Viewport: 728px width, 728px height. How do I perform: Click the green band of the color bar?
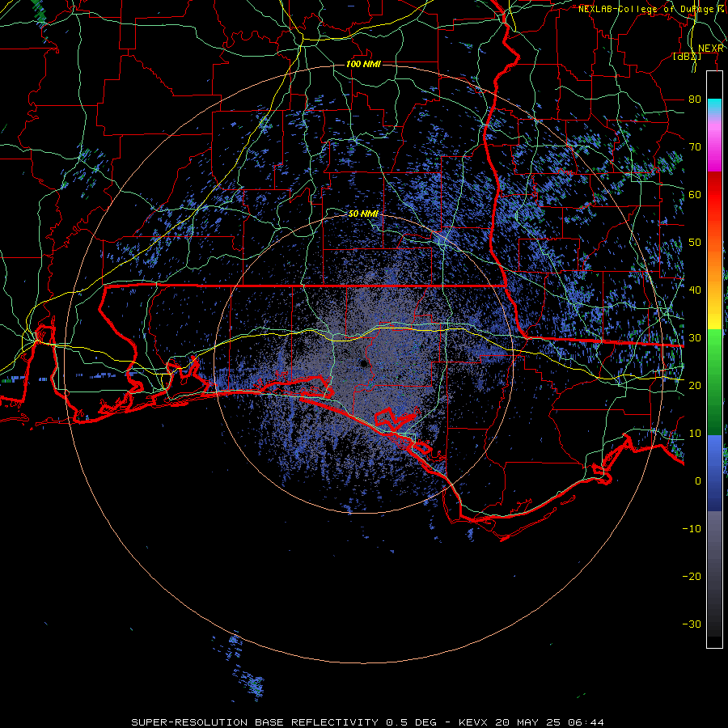[714, 382]
